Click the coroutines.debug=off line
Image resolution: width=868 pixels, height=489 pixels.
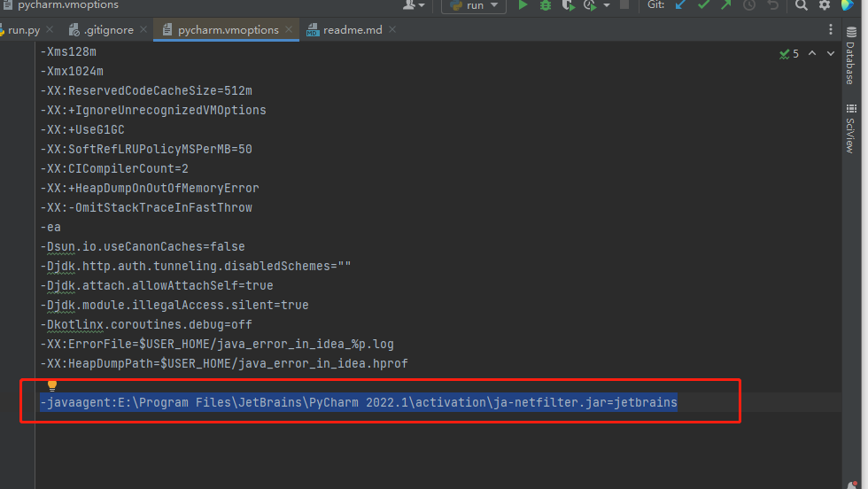tap(146, 324)
